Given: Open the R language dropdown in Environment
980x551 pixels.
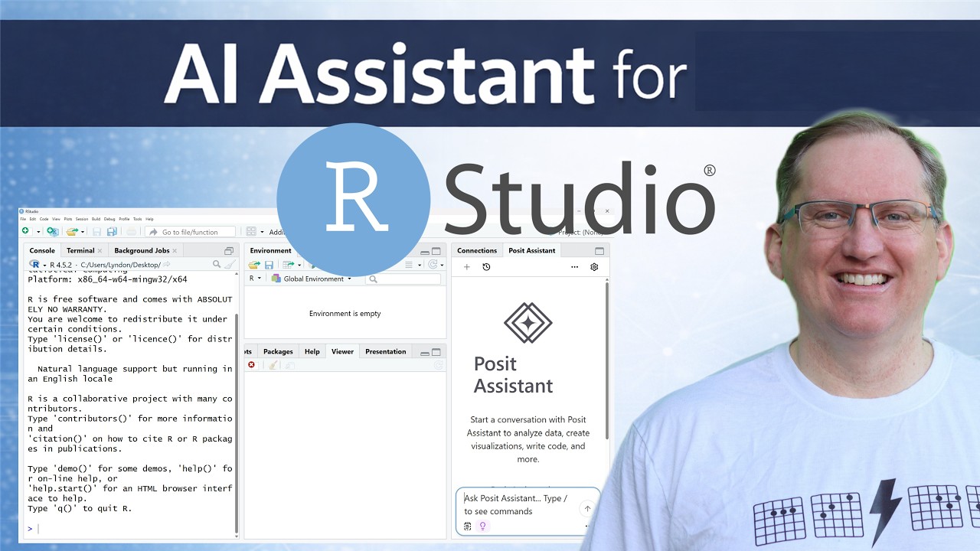Looking at the screenshot, I should (255, 279).
